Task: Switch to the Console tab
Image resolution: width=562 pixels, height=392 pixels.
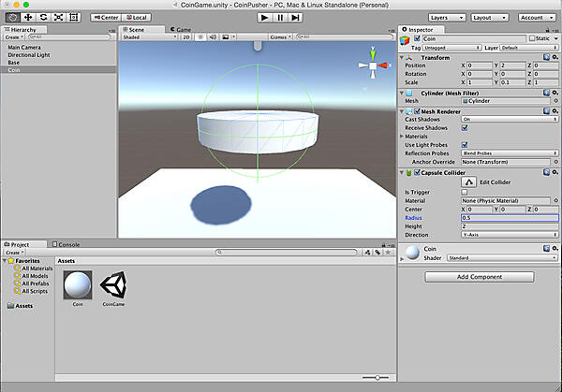Action: 69,244
